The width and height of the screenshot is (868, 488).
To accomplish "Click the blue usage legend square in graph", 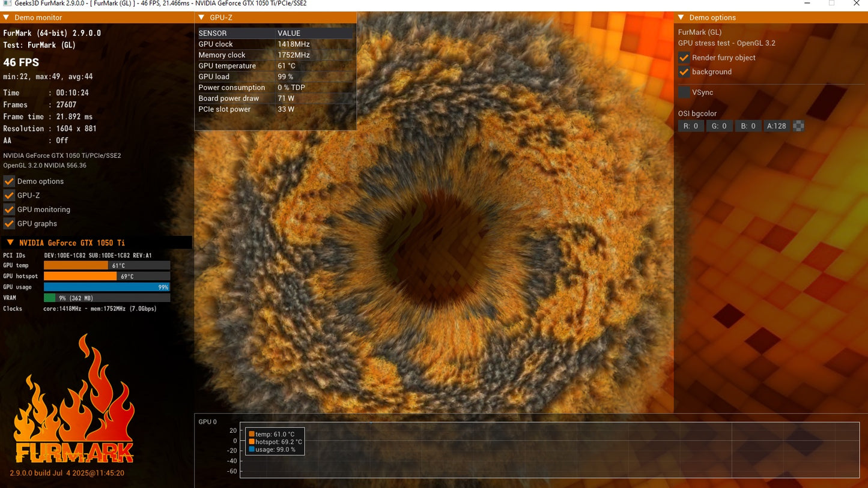I will click(x=252, y=450).
